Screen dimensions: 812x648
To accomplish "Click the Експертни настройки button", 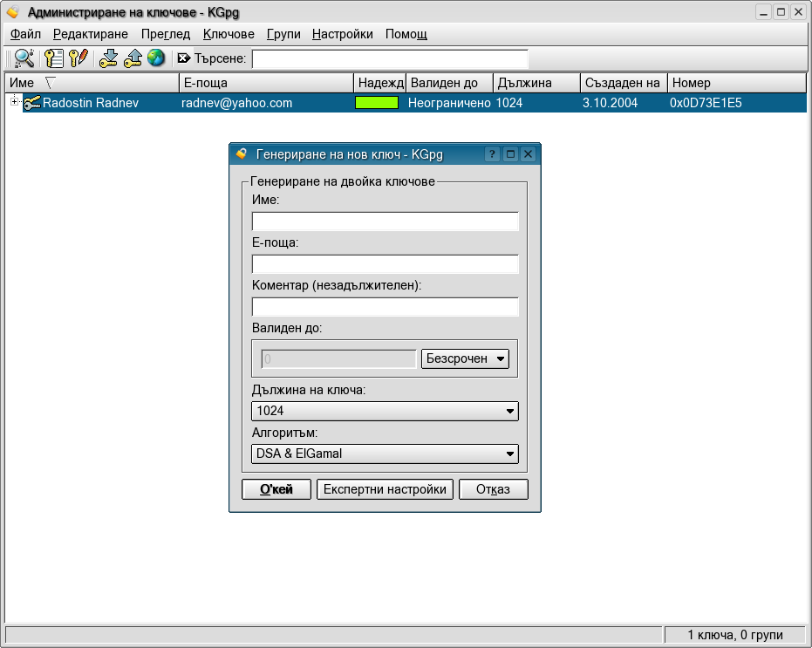I will tap(385, 489).
